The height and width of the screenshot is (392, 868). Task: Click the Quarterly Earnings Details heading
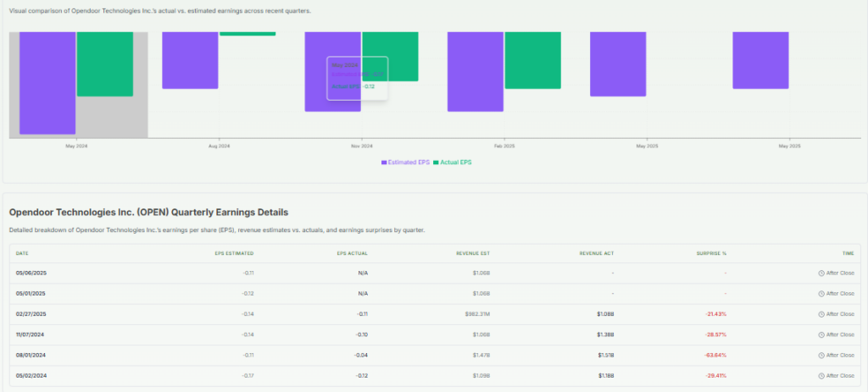click(x=148, y=213)
